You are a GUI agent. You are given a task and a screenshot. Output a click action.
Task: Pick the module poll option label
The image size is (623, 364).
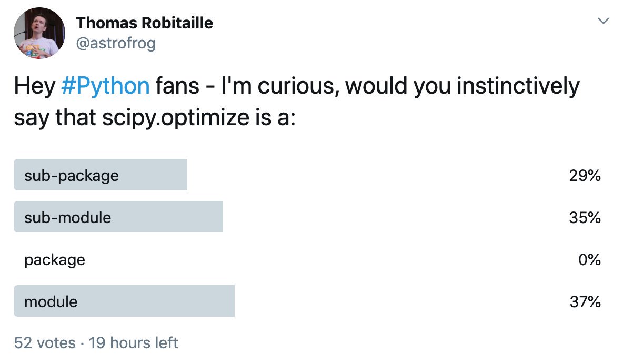tap(51, 301)
